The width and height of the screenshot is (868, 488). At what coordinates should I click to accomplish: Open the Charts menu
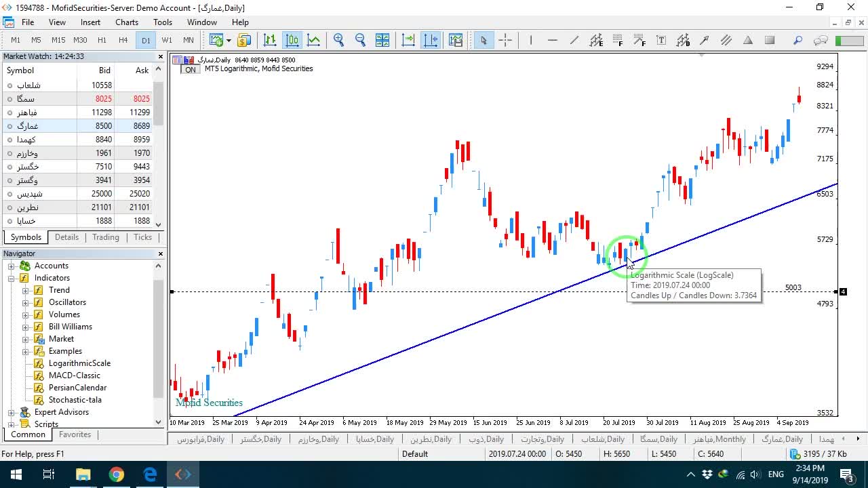pyautogui.click(x=127, y=22)
